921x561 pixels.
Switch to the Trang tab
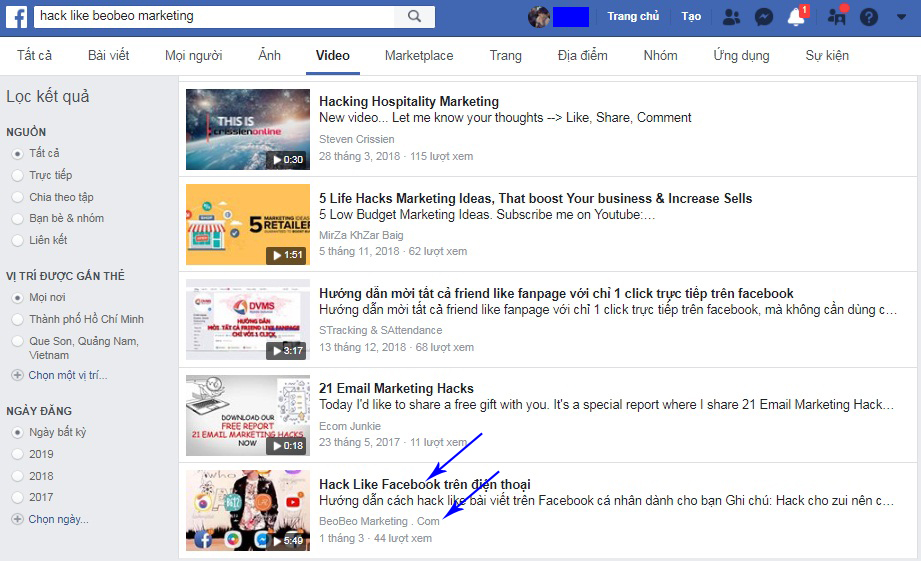point(506,55)
